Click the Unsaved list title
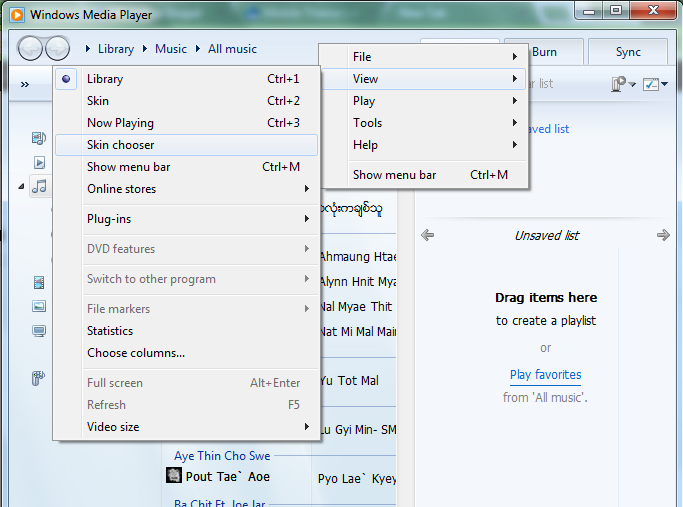This screenshot has width=683, height=507. coord(547,236)
